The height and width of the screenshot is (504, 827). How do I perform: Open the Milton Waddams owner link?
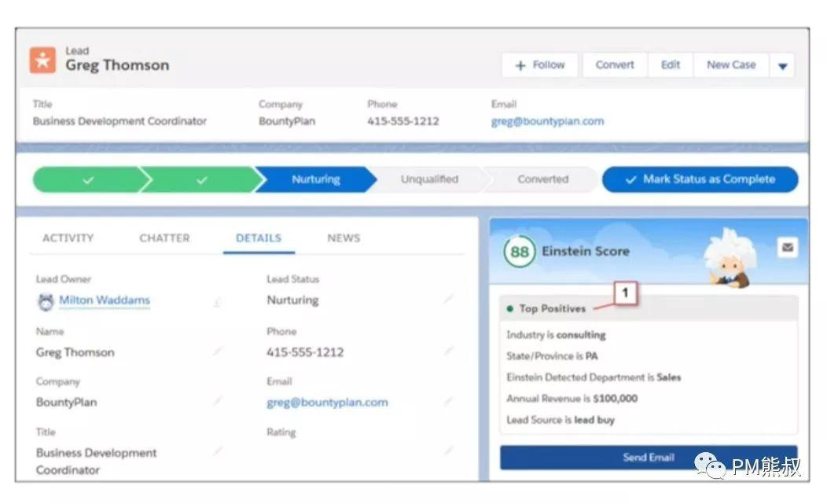tap(105, 300)
